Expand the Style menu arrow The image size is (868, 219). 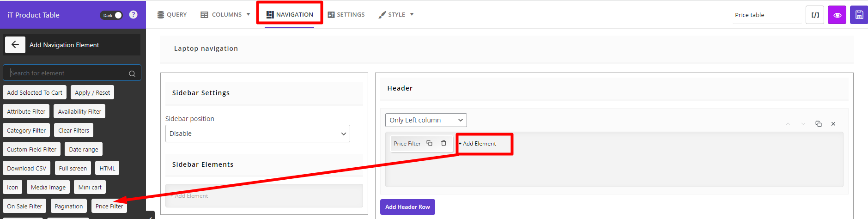(x=412, y=14)
